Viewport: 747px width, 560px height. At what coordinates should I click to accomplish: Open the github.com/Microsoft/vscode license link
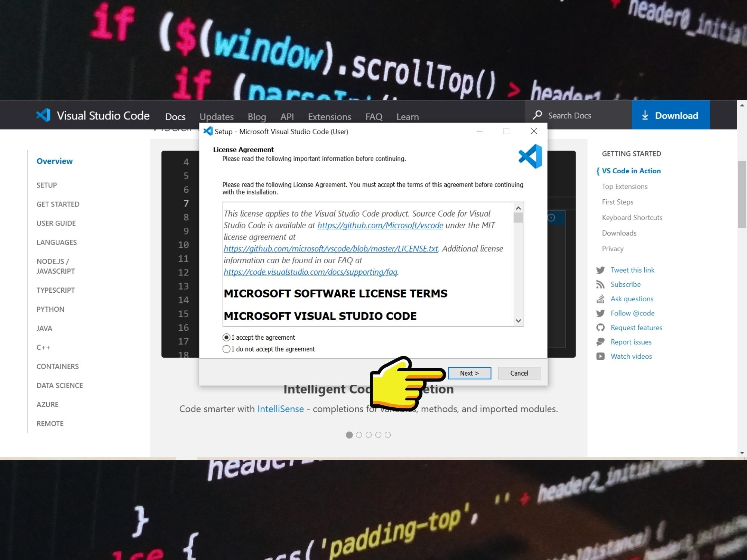coord(380,225)
